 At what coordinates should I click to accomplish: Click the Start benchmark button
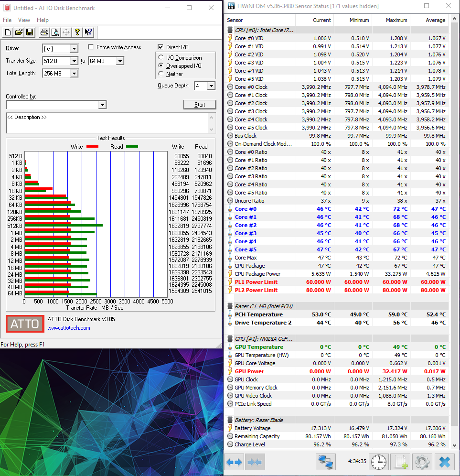click(x=200, y=105)
